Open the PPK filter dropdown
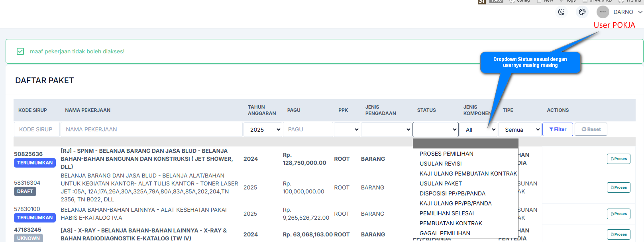This screenshot has width=644, height=242. pos(347,129)
